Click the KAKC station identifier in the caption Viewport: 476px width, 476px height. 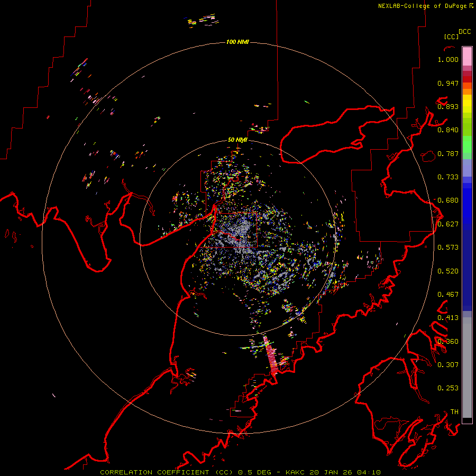coord(295,472)
